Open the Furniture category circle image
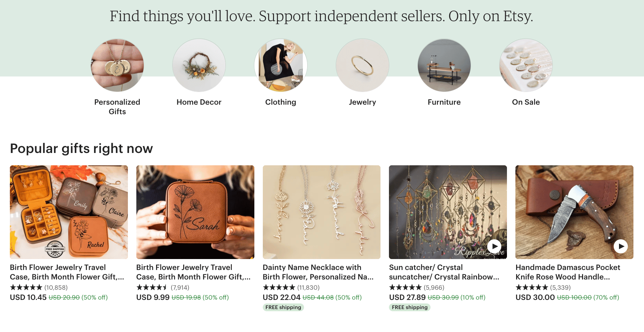 [x=444, y=65]
